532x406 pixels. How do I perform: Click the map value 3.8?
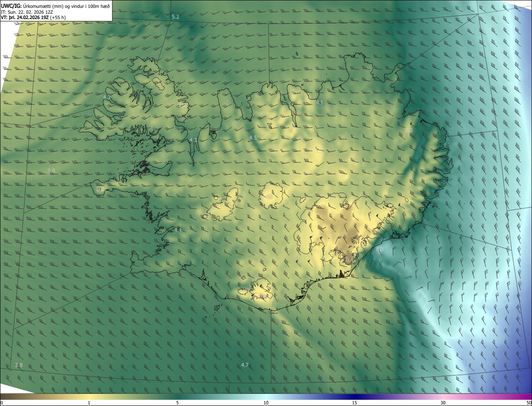(19, 365)
